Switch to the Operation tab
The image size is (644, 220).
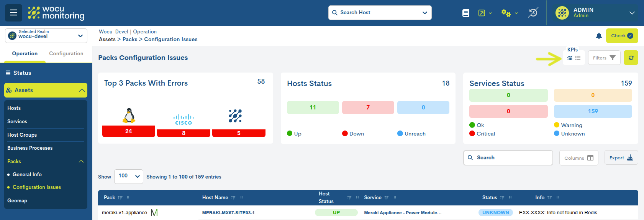point(25,54)
